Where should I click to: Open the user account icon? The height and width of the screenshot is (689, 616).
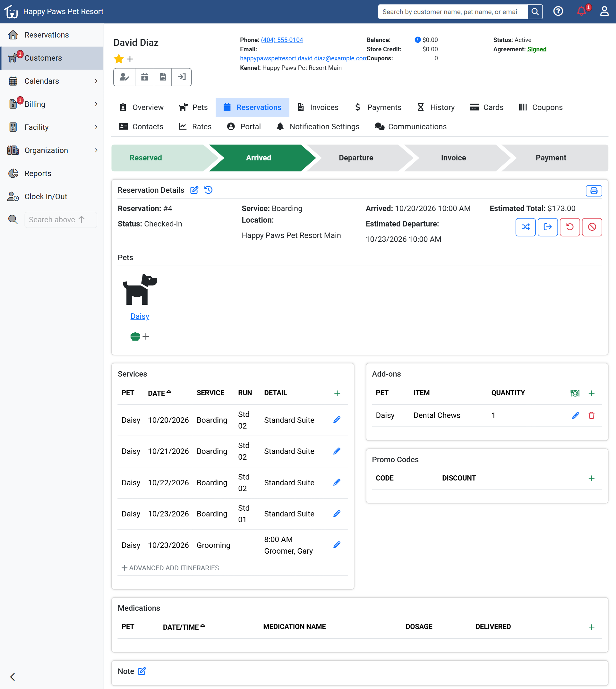point(604,12)
